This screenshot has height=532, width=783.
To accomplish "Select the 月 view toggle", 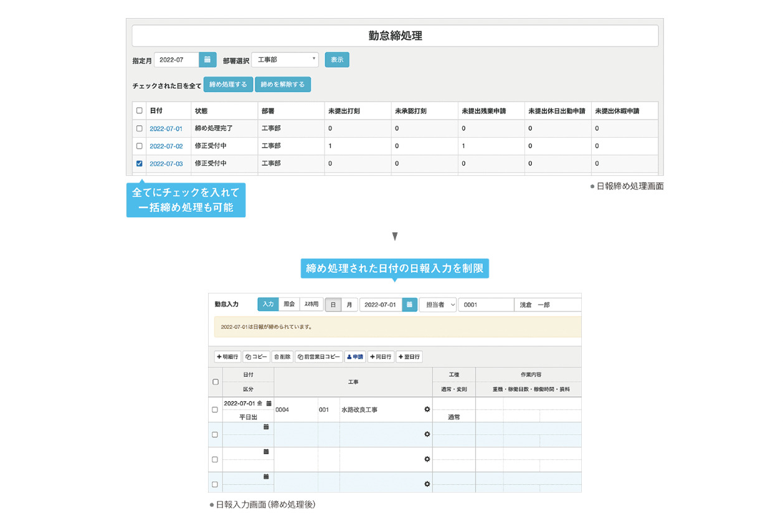I will pos(349,305).
